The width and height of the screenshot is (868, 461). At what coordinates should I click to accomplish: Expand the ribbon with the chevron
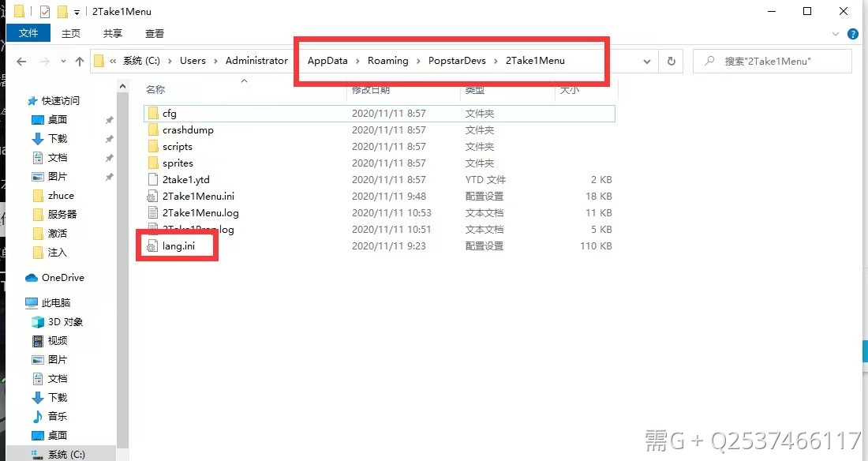pyautogui.click(x=836, y=34)
